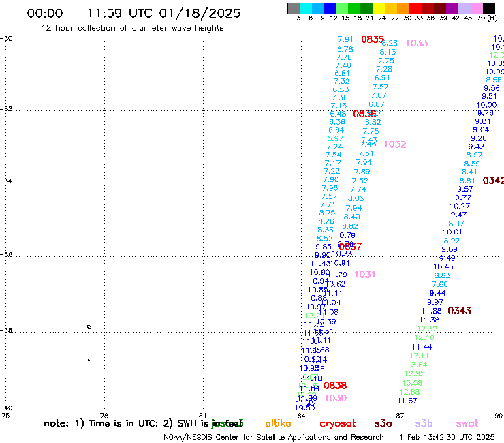504x443 pixels.
Task: Click the wave height value 8.75
Action: pos(327,213)
